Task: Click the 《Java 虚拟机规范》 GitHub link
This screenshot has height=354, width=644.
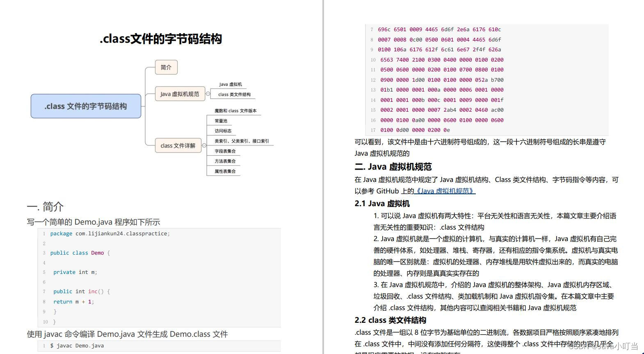Action: [x=445, y=191]
